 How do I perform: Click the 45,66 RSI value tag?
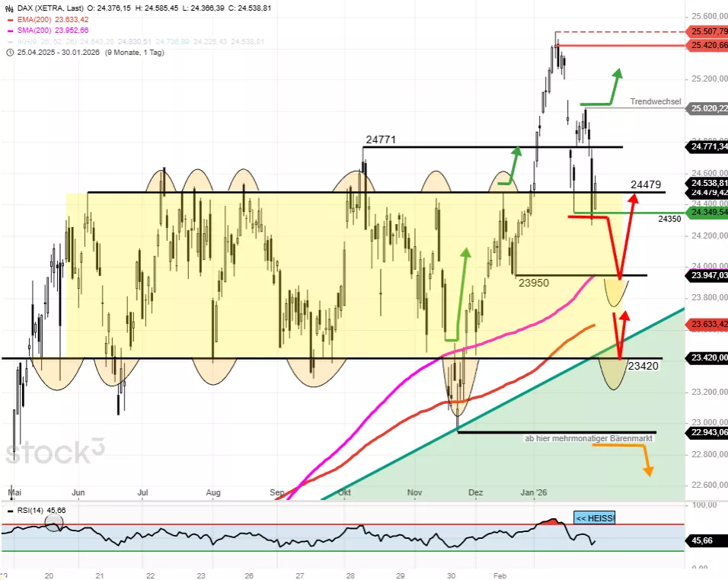703,540
